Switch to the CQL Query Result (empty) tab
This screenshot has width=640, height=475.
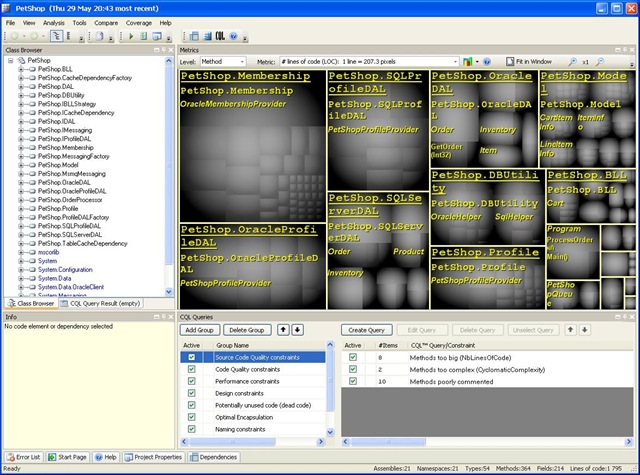(100, 304)
